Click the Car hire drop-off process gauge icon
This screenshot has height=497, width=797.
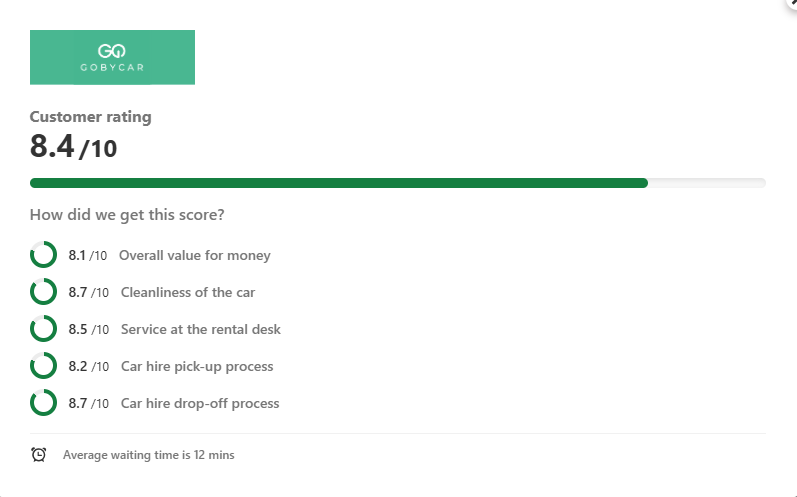tap(43, 403)
